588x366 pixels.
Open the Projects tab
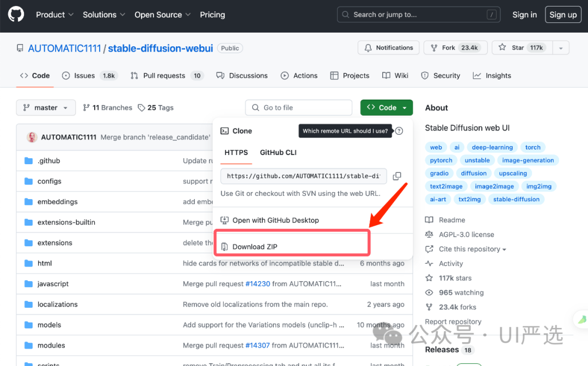(350, 76)
